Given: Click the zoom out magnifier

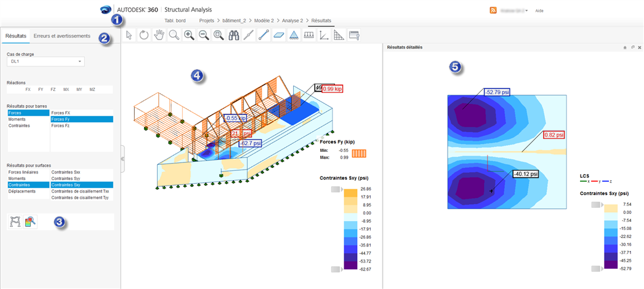Looking at the screenshot, I should tap(204, 35).
